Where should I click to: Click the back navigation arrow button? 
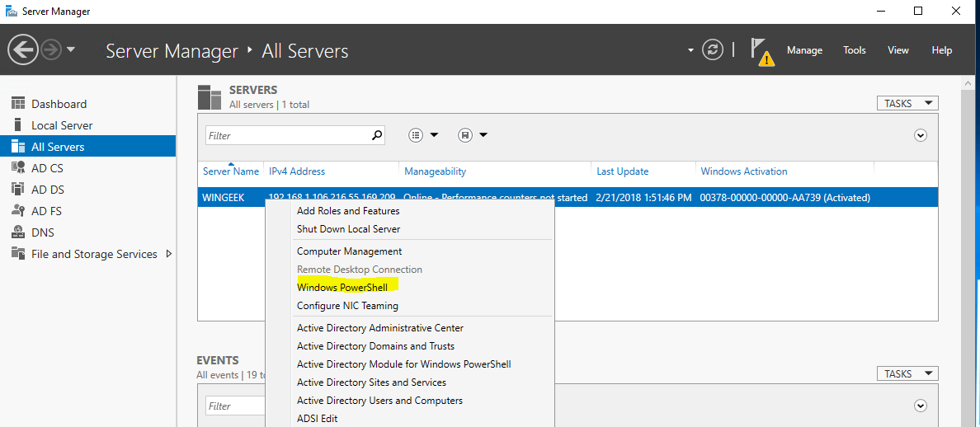tap(23, 50)
